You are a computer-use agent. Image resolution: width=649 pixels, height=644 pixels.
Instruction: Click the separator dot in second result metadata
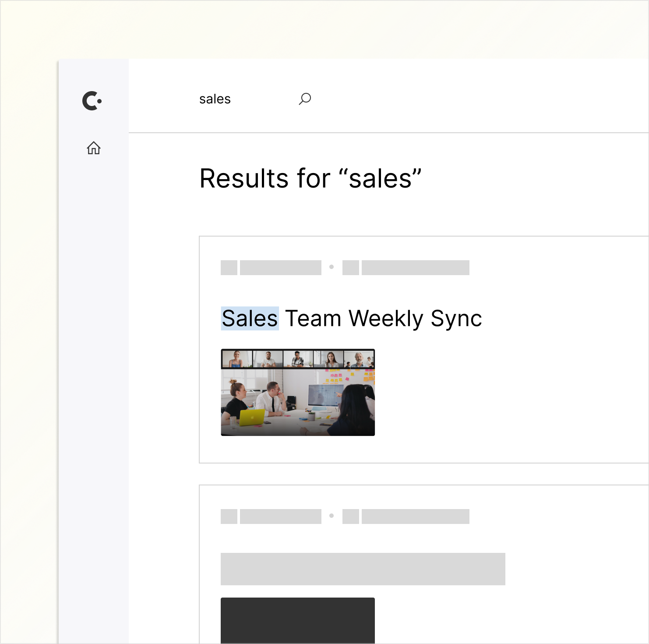[x=332, y=516]
